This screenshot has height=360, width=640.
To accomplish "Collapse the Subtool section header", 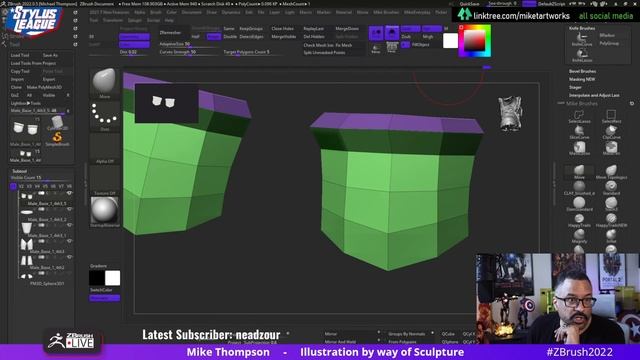I will pos(20,171).
